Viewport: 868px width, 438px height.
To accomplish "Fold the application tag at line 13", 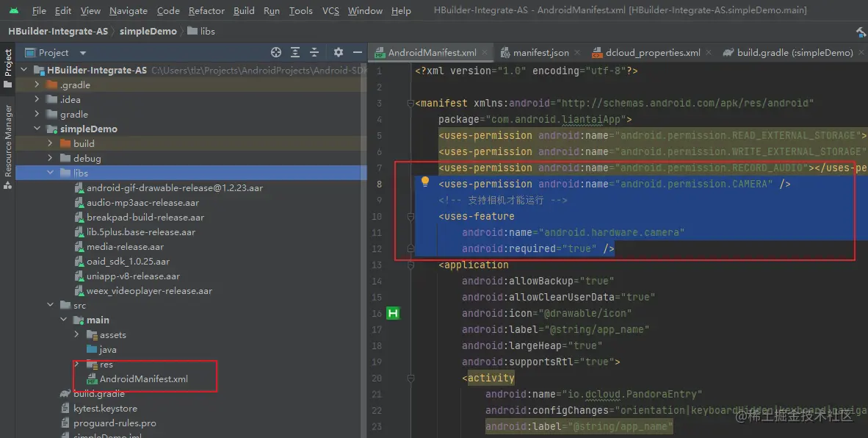I will [411, 265].
